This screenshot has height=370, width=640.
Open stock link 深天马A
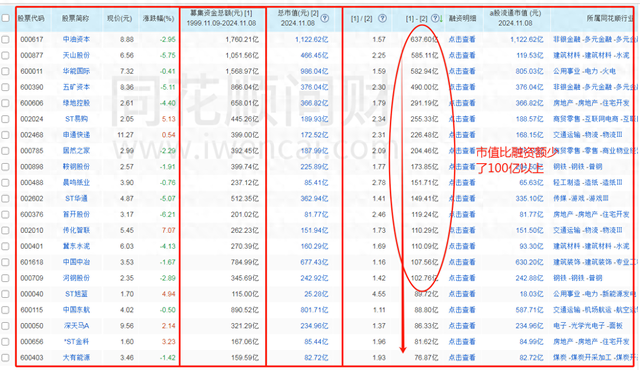(x=76, y=326)
